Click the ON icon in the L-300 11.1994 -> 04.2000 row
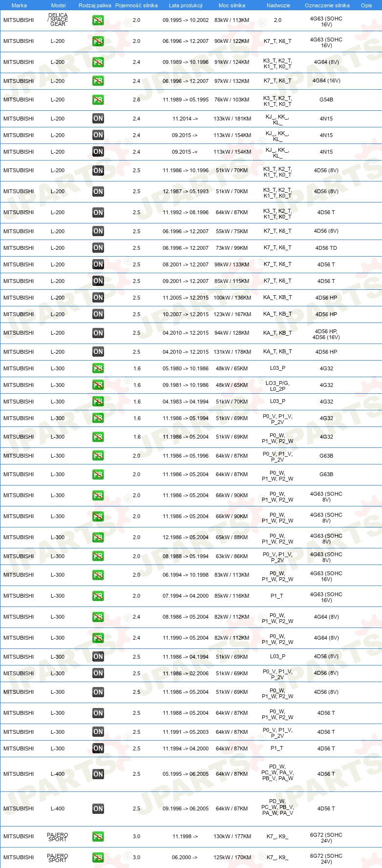This screenshot has width=382, height=868. coord(98,748)
